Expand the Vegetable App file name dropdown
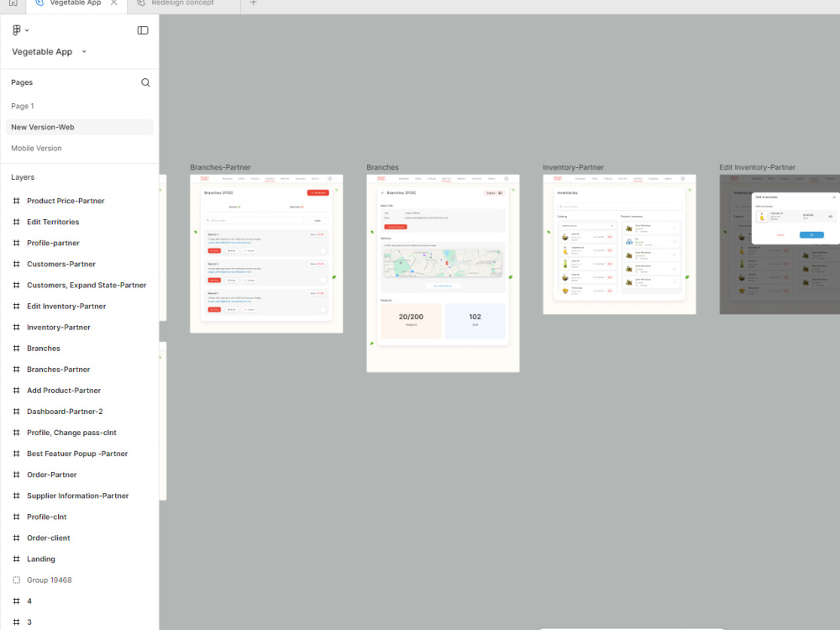This screenshot has height=630, width=840. (84, 52)
